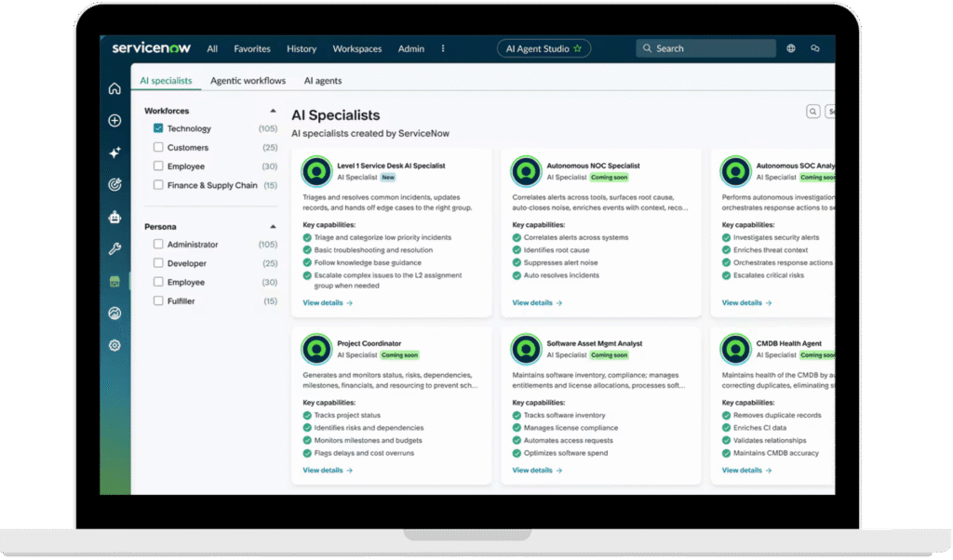This screenshot has height=560, width=953.
Task: Click the magnifier icon above specialist cards
Action: [x=812, y=112]
